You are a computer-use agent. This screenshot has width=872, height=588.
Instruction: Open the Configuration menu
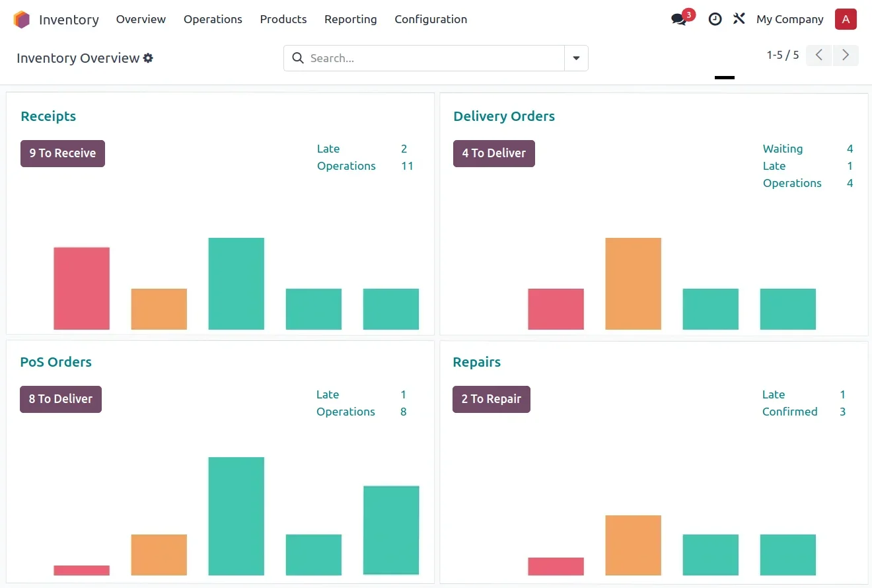point(431,19)
